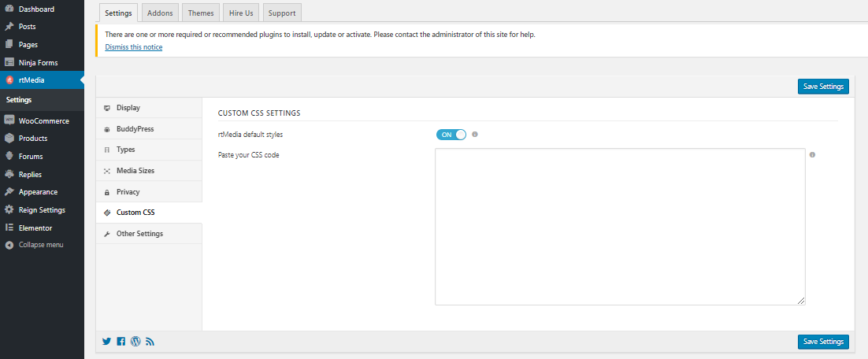Click the Twitter icon in footer
Image resolution: width=868 pixels, height=359 pixels.
[107, 342]
